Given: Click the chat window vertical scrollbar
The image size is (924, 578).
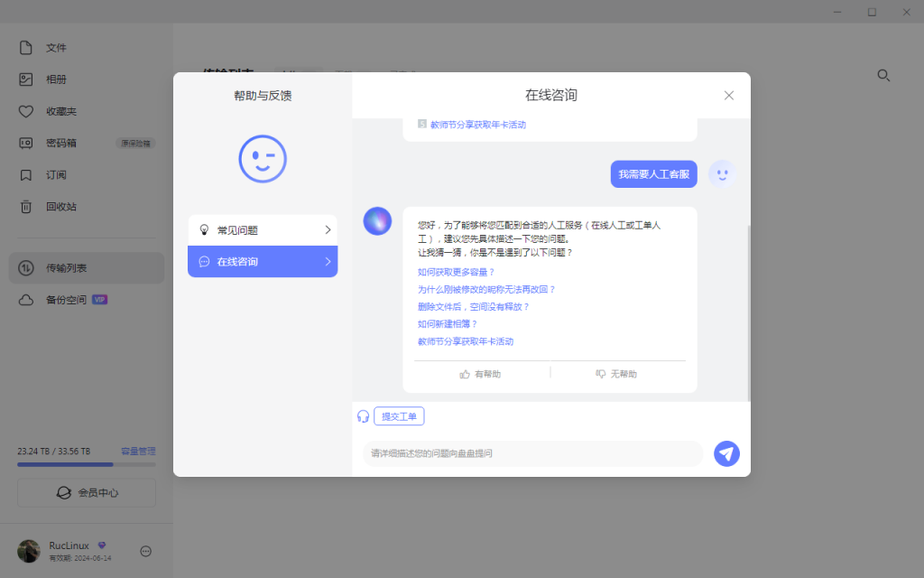Looking at the screenshot, I should 747,271.
